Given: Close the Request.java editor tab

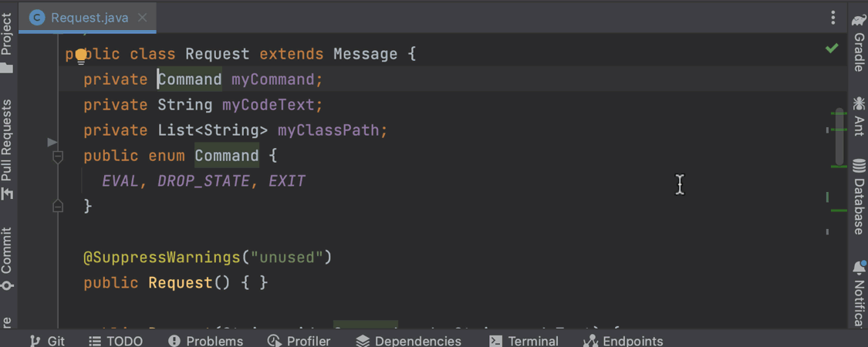Looking at the screenshot, I should (142, 17).
